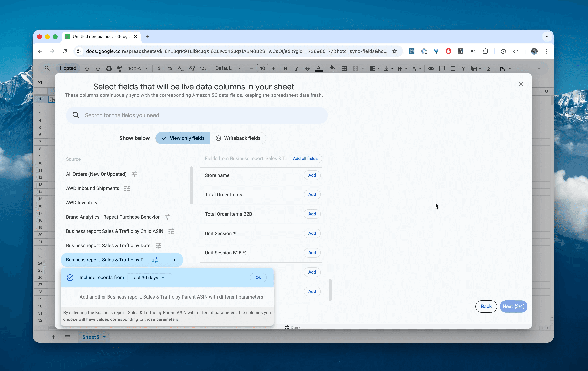Image resolution: width=588 pixels, height=371 pixels.
Task: Select the AWD Inventory source
Action: [x=81, y=203]
